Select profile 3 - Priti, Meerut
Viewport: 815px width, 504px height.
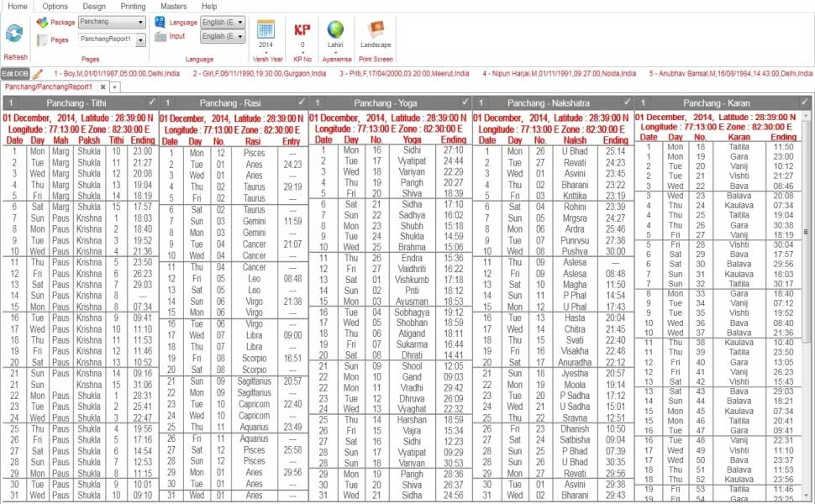(404, 74)
